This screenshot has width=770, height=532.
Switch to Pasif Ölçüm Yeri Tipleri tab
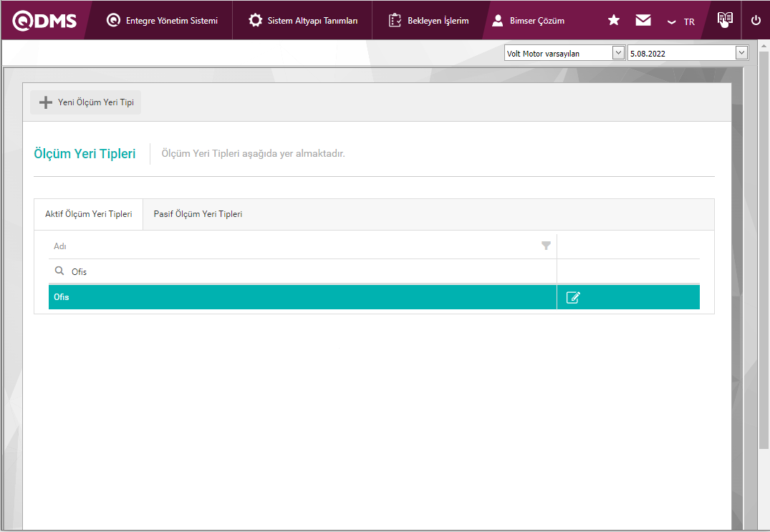(198, 214)
